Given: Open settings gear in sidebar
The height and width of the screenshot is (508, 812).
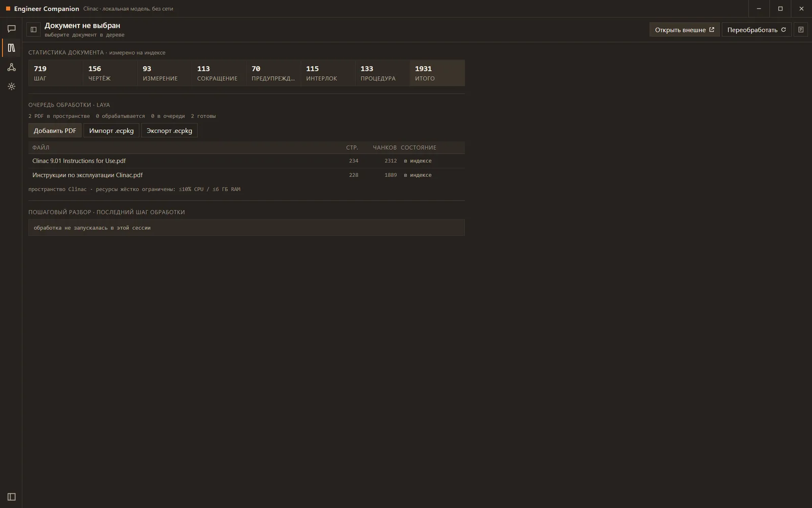Looking at the screenshot, I should (11, 86).
